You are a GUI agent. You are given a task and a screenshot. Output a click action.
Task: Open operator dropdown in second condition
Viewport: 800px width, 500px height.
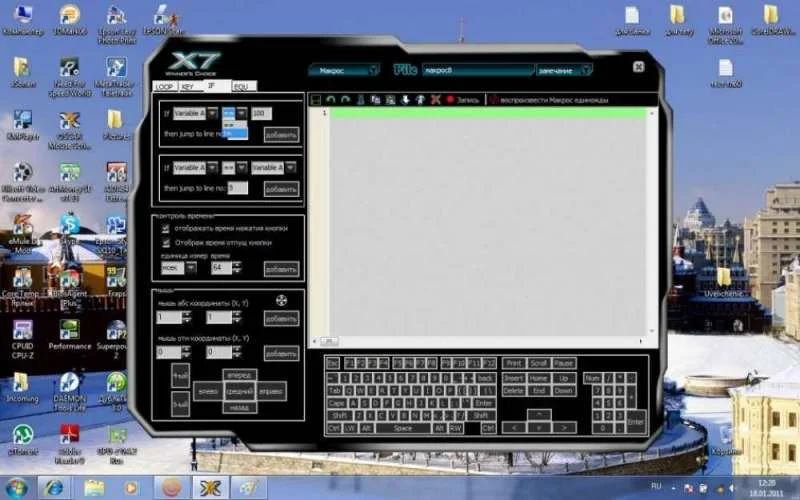[242, 167]
